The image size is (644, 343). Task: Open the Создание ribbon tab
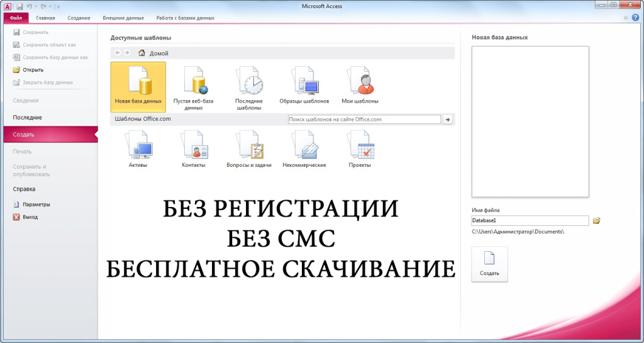point(79,18)
